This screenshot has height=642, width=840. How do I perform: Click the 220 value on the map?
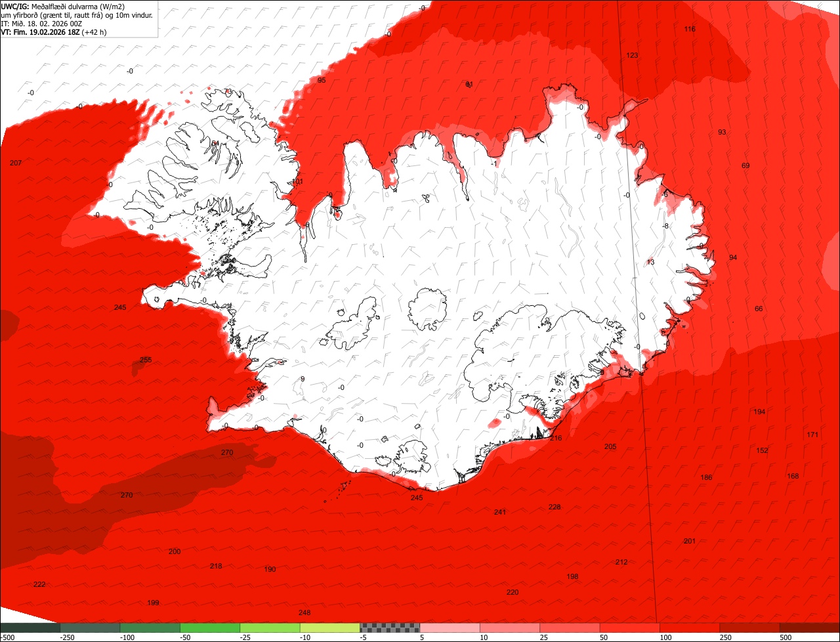click(x=513, y=592)
